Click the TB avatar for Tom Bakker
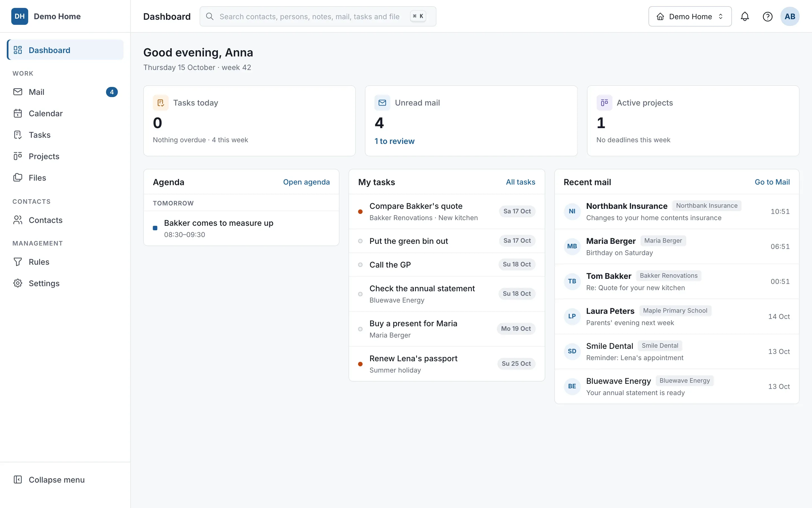This screenshot has height=508, width=812. [572, 281]
